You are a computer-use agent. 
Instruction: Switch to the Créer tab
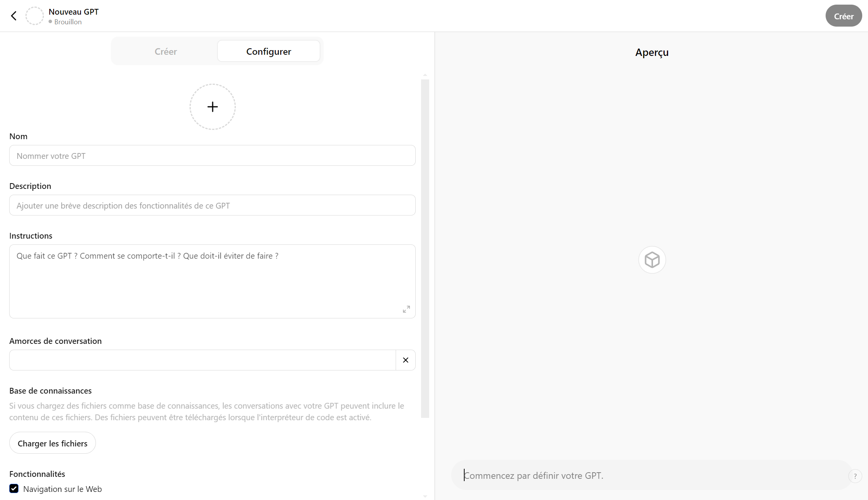166,51
